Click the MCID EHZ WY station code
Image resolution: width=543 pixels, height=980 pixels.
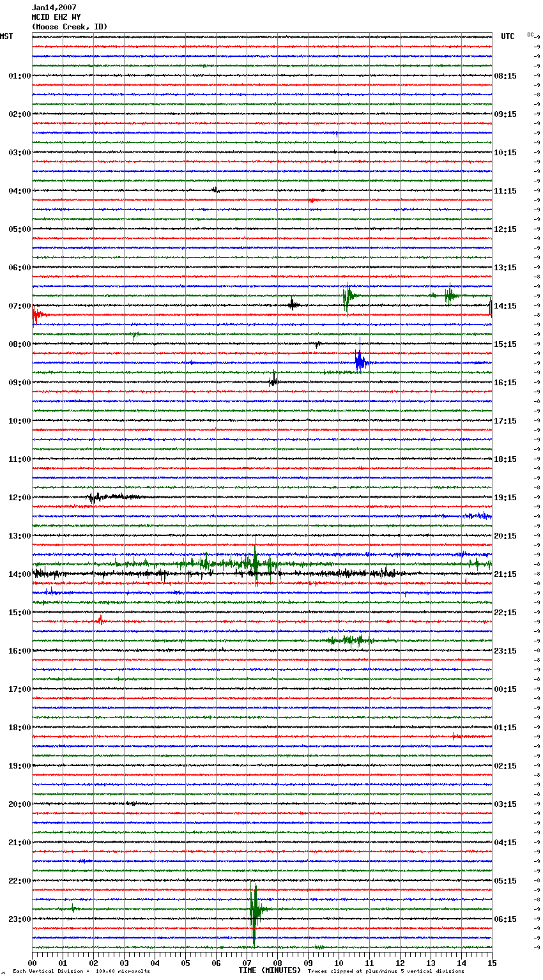coord(56,17)
